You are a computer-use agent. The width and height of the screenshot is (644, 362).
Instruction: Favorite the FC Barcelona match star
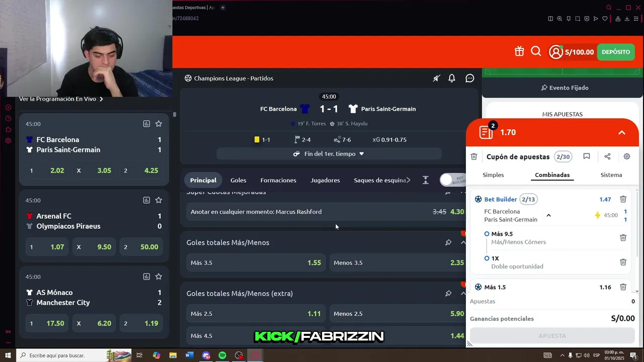158,124
